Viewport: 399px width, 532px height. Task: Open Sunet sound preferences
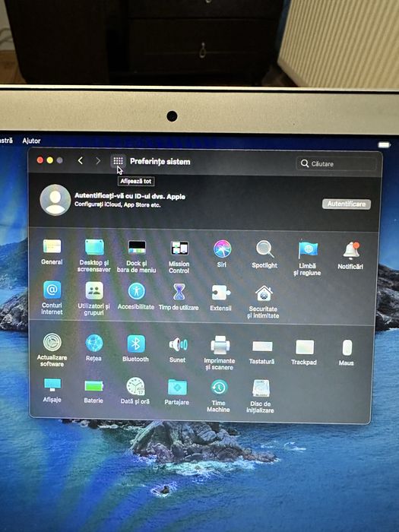point(178,350)
